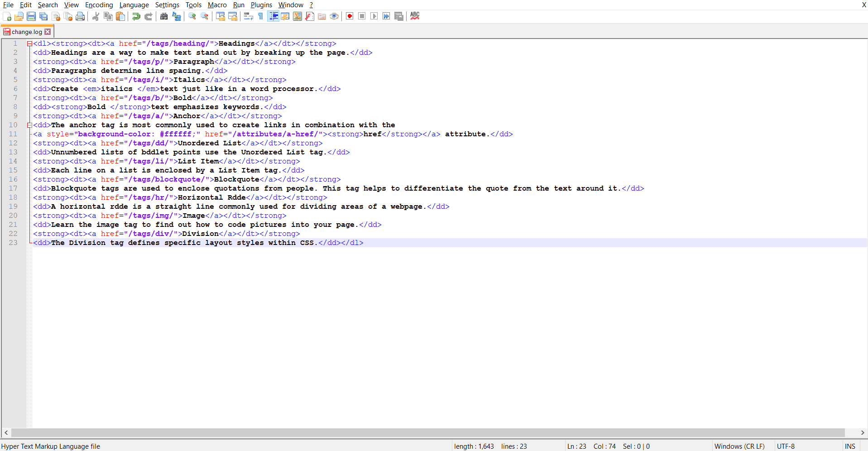This screenshot has width=868, height=451.
Task: Click the Save file toolbar icon
Action: pyautogui.click(x=31, y=16)
